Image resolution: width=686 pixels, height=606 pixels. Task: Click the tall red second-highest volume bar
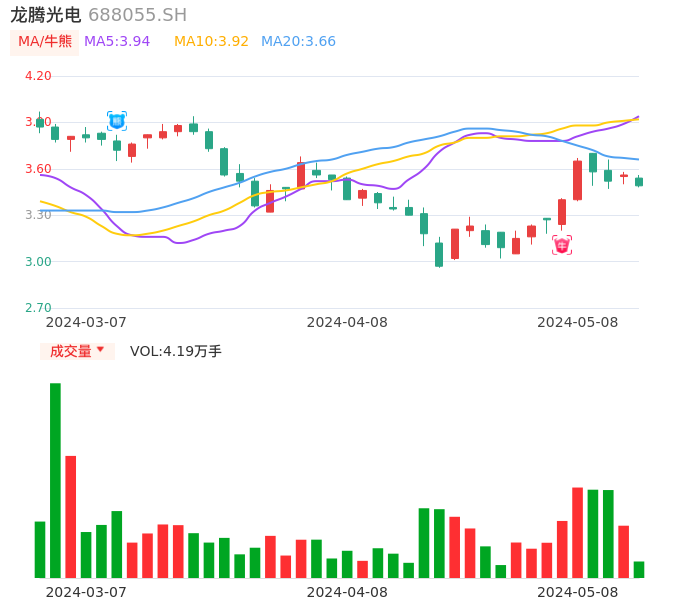(71, 516)
